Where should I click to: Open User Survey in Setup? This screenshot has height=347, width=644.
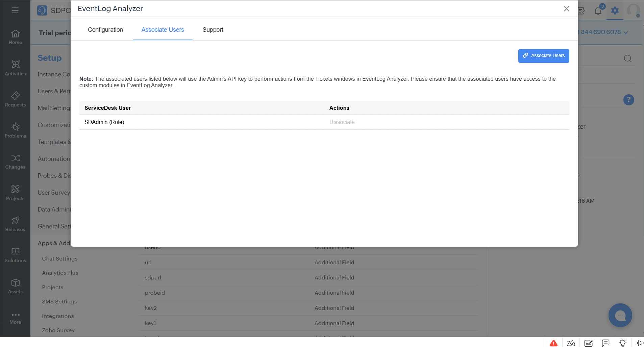click(54, 193)
